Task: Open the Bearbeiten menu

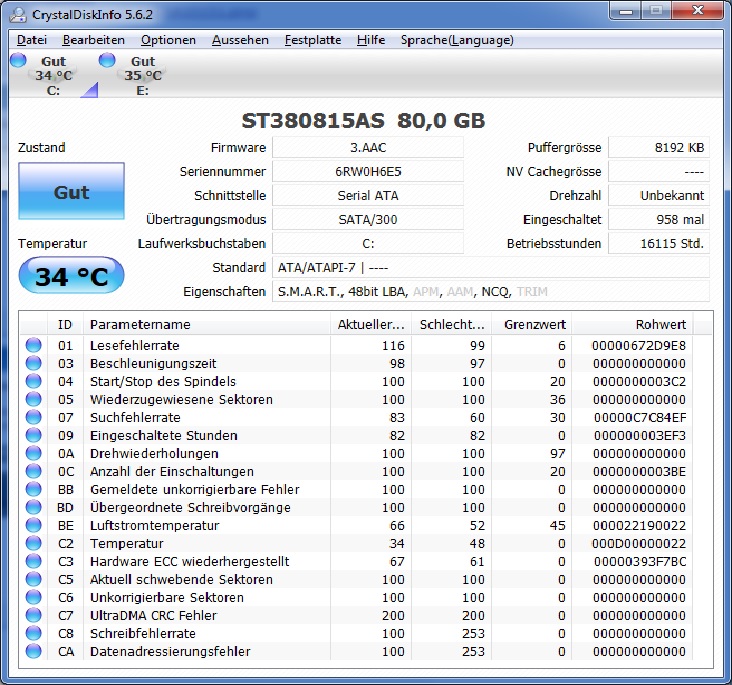Action: pyautogui.click(x=93, y=40)
